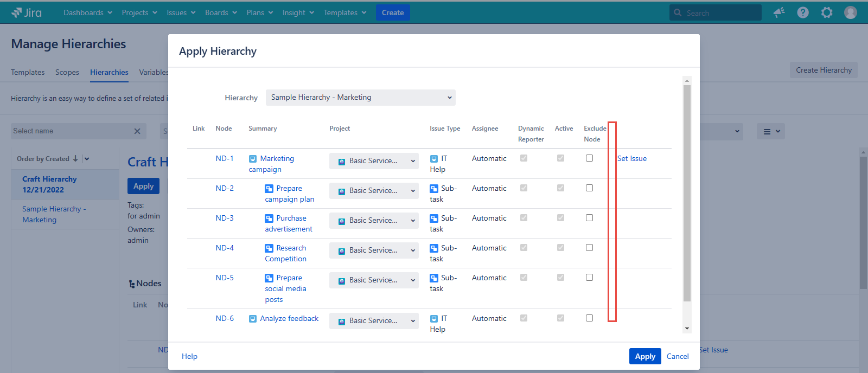Clear the Select name filter with X icon
Image resolution: width=868 pixels, height=373 pixels.
[x=137, y=131]
